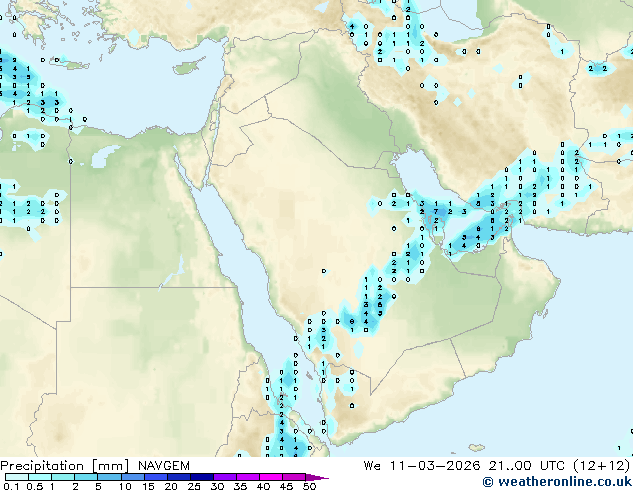Screen dimensions: 634x490
Task: Click the '21..00 UTC' time text
Action: click(526, 465)
